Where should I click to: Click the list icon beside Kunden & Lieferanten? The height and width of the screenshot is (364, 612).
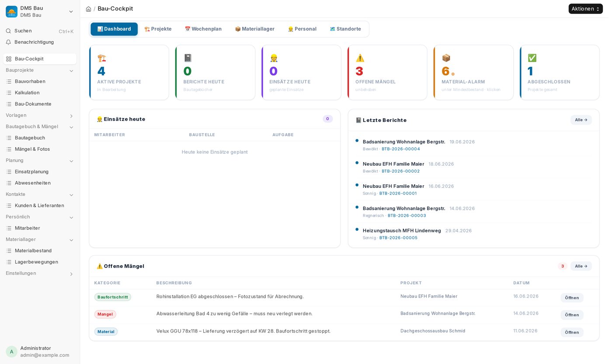[9, 205]
